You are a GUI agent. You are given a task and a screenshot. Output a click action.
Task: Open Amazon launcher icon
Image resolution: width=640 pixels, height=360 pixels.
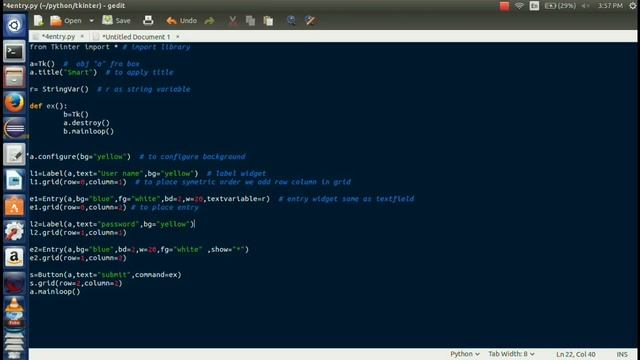[14, 258]
